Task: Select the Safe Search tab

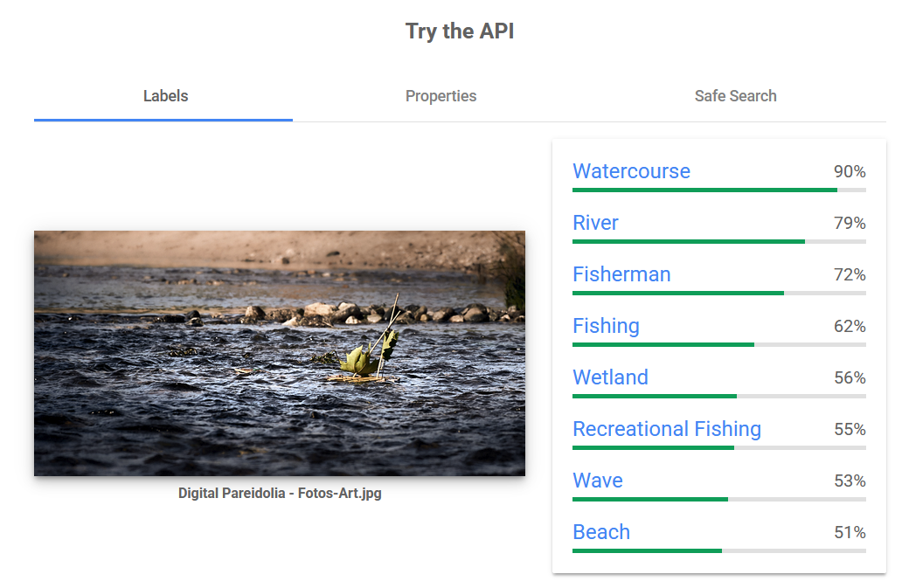Action: click(x=735, y=96)
